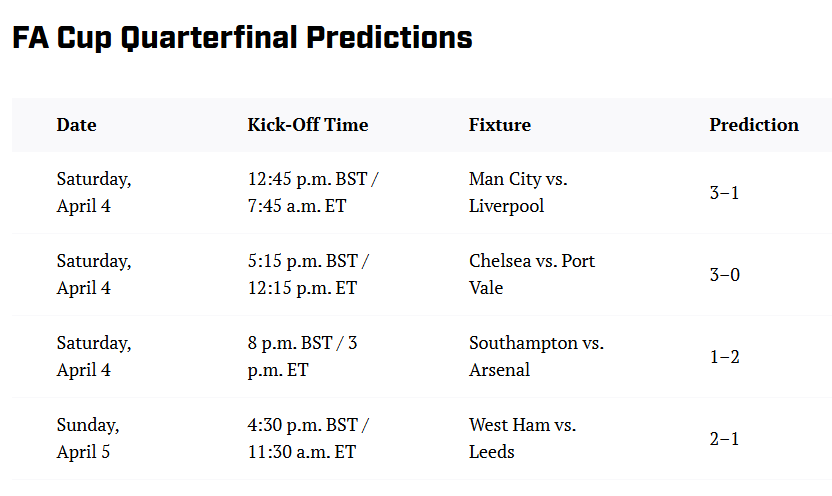832x496 pixels.
Task: Select the Southampton vs. Arsenal fixture
Action: pyautogui.click(x=536, y=356)
